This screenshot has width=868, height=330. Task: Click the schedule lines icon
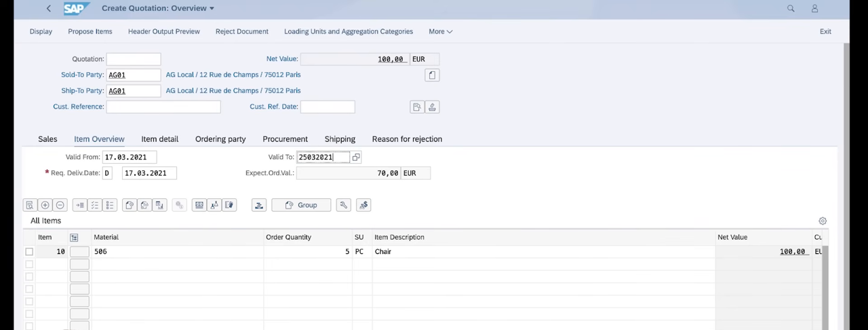[159, 205]
